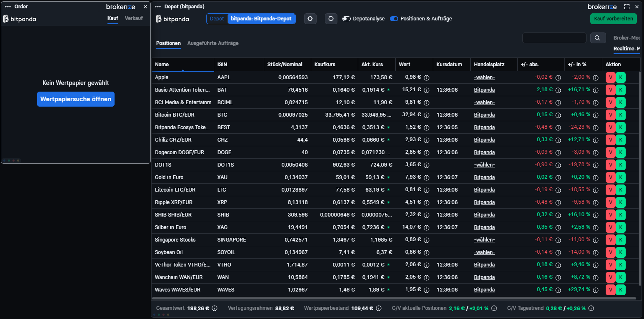Click the green K buy button for Apple
This screenshot has height=319, width=644.
pos(621,77)
